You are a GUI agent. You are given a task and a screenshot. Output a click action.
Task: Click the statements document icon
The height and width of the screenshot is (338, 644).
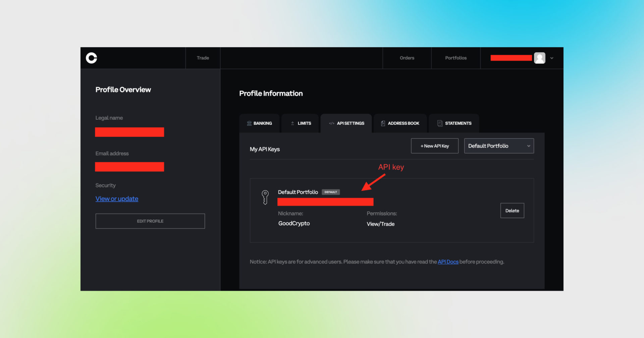(x=440, y=123)
